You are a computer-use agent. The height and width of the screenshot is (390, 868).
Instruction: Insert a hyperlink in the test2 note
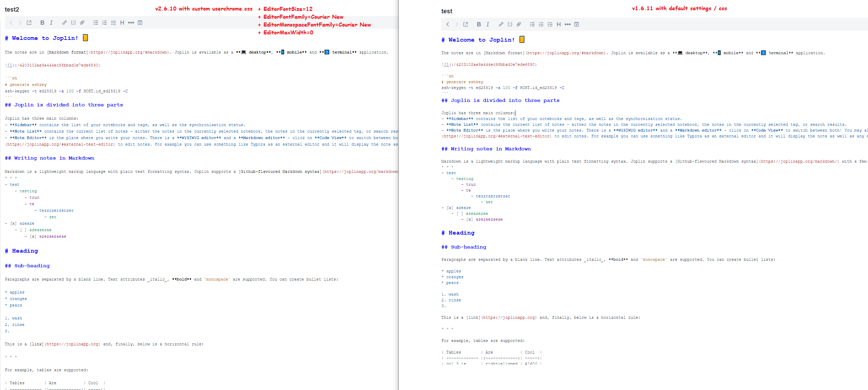(65, 22)
